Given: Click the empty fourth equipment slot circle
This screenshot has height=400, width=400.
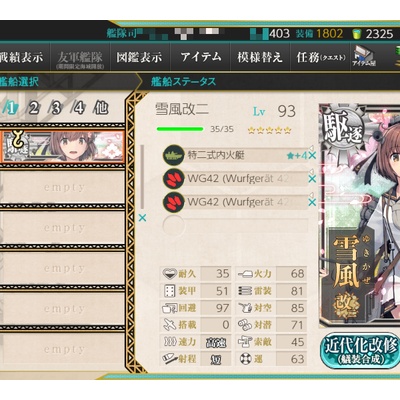Looking at the screenshot, I should tap(173, 226).
